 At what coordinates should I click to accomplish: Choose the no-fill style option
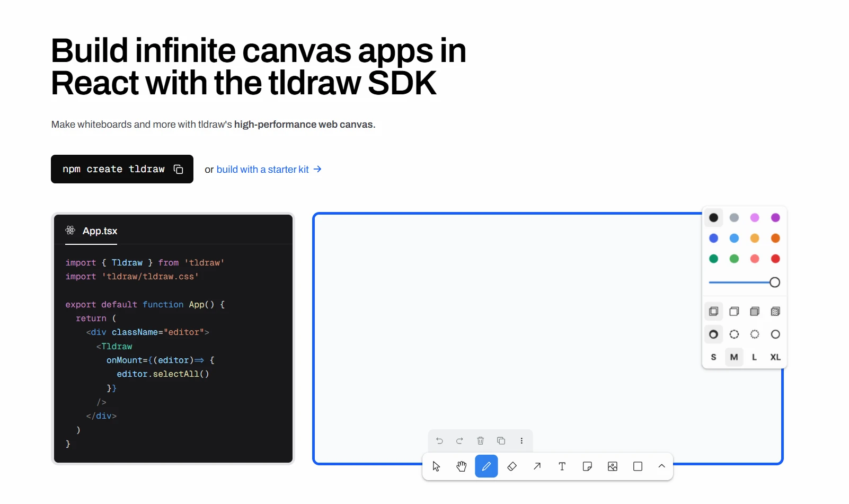click(x=713, y=312)
